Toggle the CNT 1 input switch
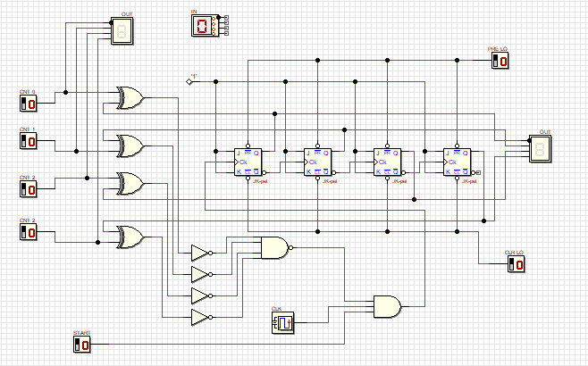The width and height of the screenshot is (588, 366). point(28,142)
